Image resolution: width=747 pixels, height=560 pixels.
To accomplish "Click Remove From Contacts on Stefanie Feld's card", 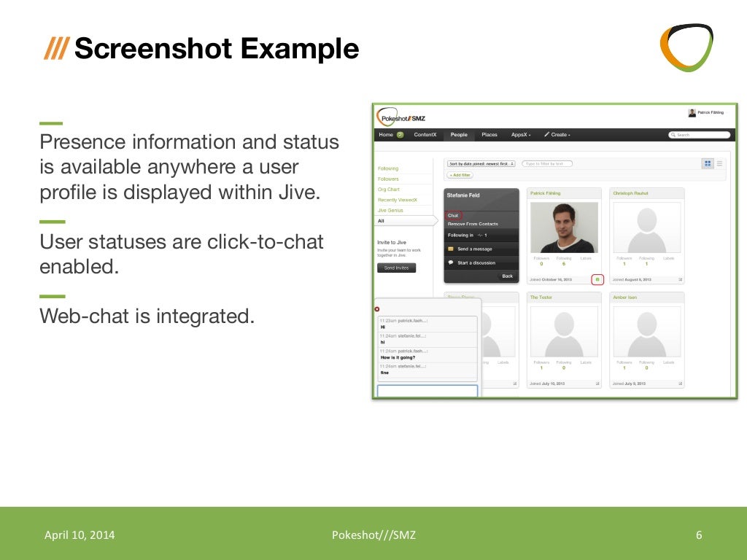I will [473, 224].
